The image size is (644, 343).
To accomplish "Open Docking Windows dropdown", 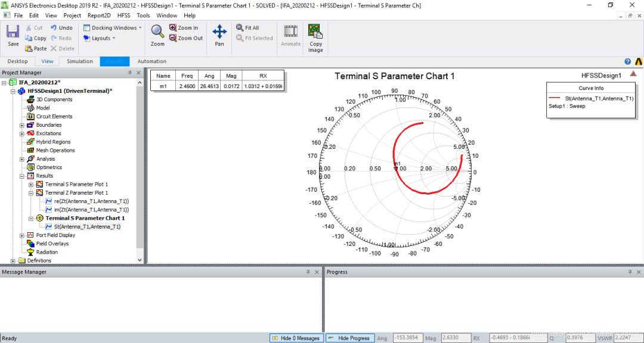I will pyautogui.click(x=112, y=28).
